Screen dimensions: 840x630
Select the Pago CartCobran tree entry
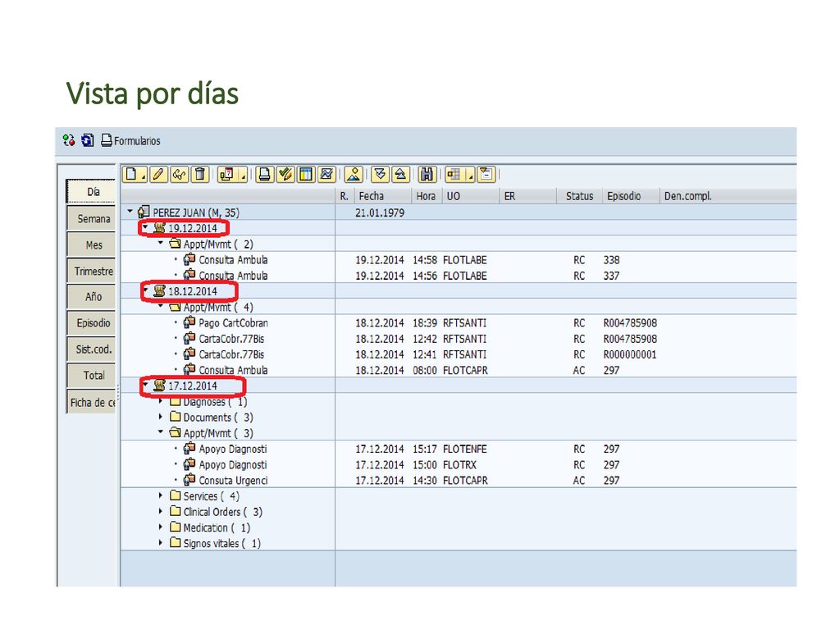coord(233,323)
